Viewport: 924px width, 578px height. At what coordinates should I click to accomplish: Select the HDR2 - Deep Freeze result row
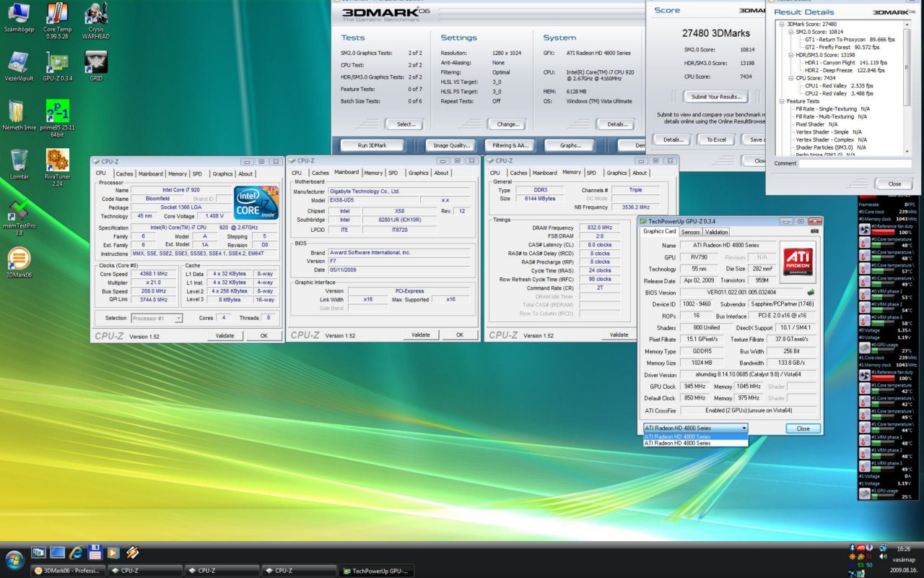(845, 71)
